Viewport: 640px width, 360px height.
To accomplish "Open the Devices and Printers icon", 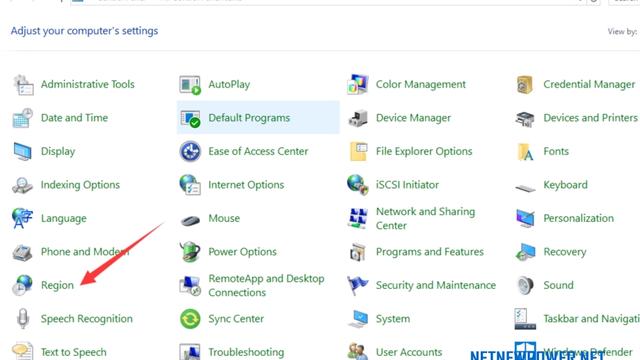I will click(x=525, y=118).
